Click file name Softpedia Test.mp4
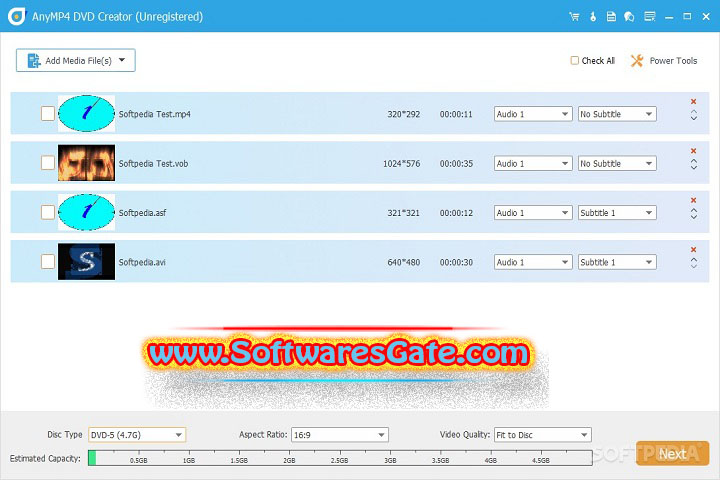 point(155,114)
